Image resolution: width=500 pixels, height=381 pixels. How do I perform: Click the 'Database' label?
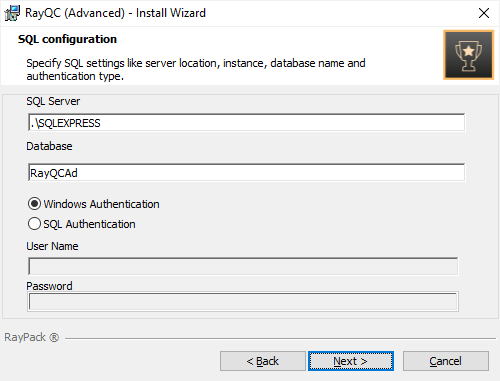pos(49,146)
